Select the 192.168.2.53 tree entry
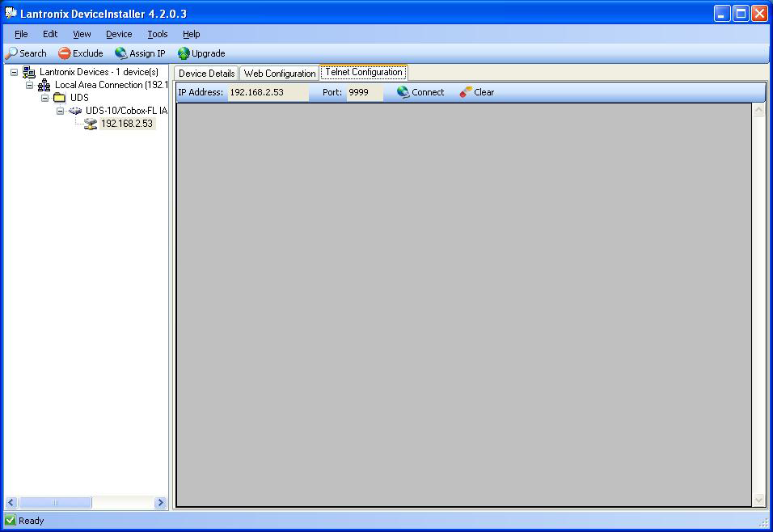This screenshot has width=773, height=532. (x=127, y=124)
